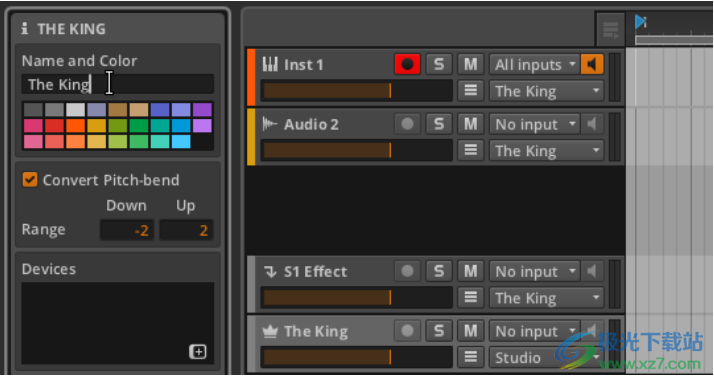Select The King track name in list
This screenshot has width=714, height=380.
point(316,331)
